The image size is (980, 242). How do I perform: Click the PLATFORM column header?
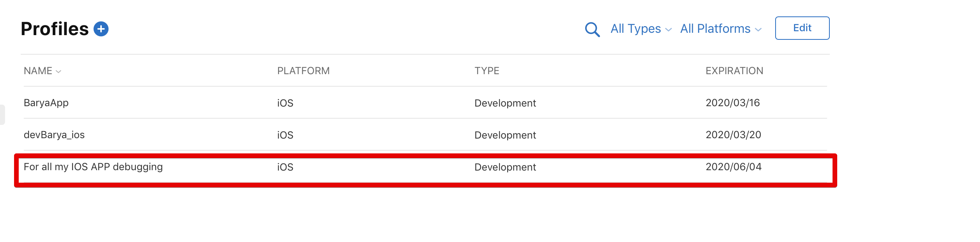point(304,71)
